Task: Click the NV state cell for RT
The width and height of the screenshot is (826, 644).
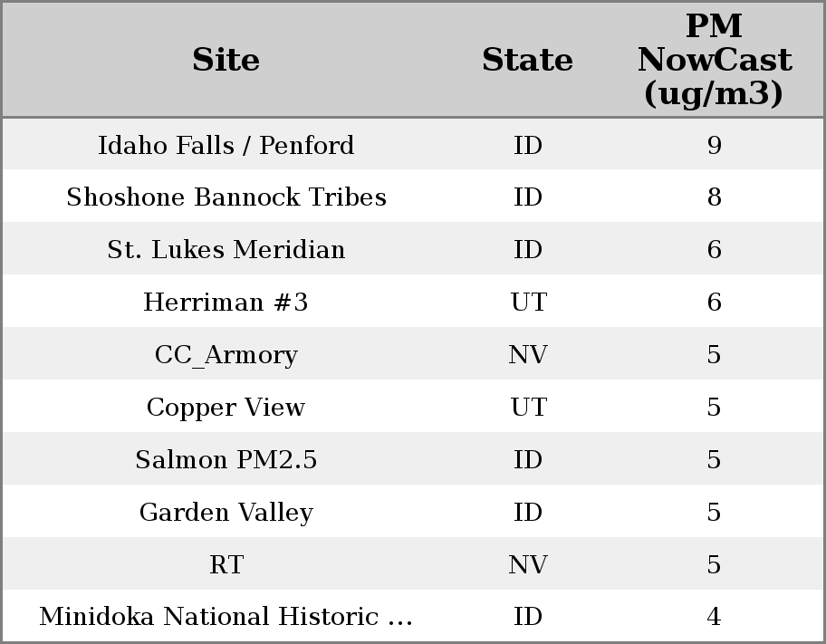Action: pos(528,565)
